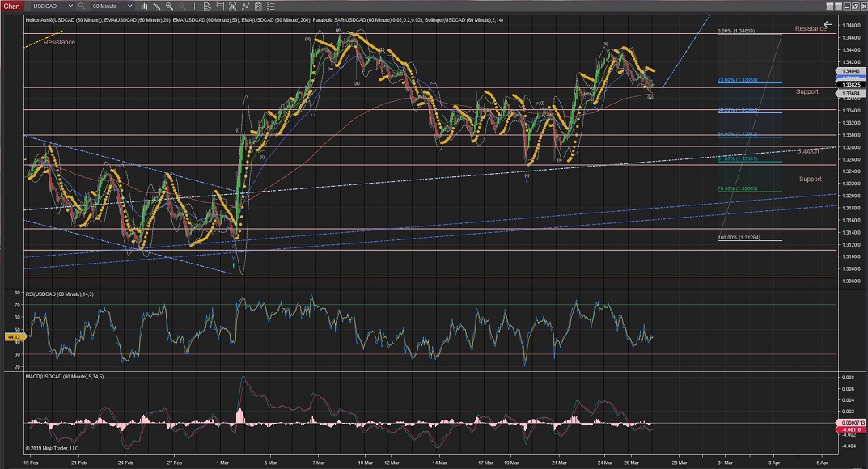Click the instrument search magnifier icon
This screenshot has width=868, height=469.
click(x=81, y=6)
